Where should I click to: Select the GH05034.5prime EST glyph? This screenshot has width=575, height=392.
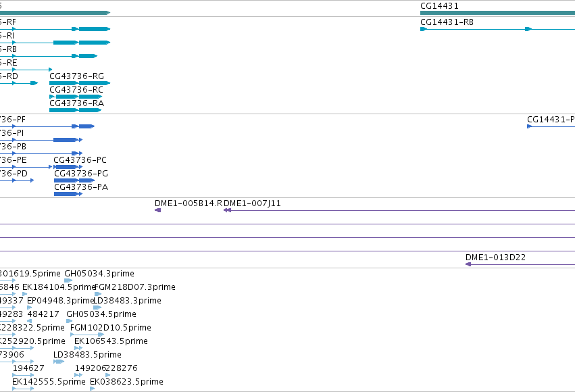tap(70, 321)
